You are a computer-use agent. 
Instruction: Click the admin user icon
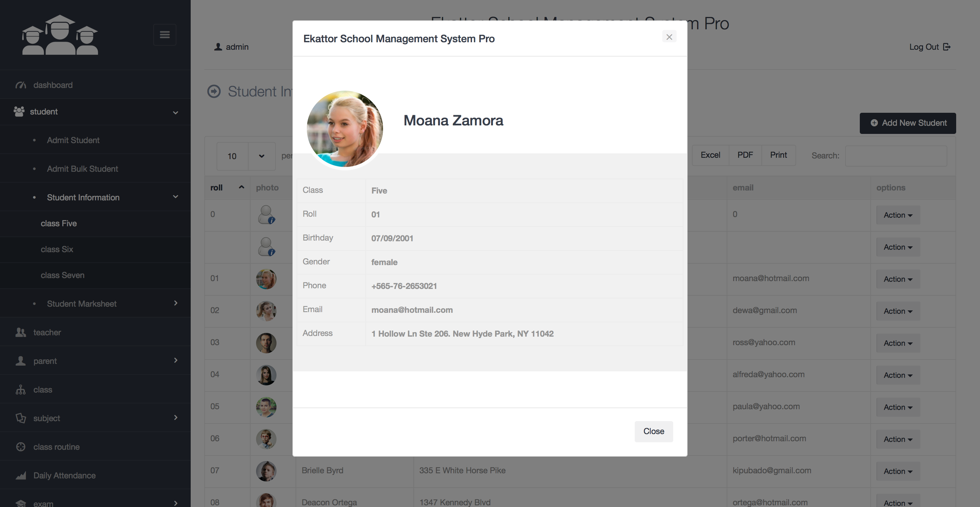pos(218,47)
